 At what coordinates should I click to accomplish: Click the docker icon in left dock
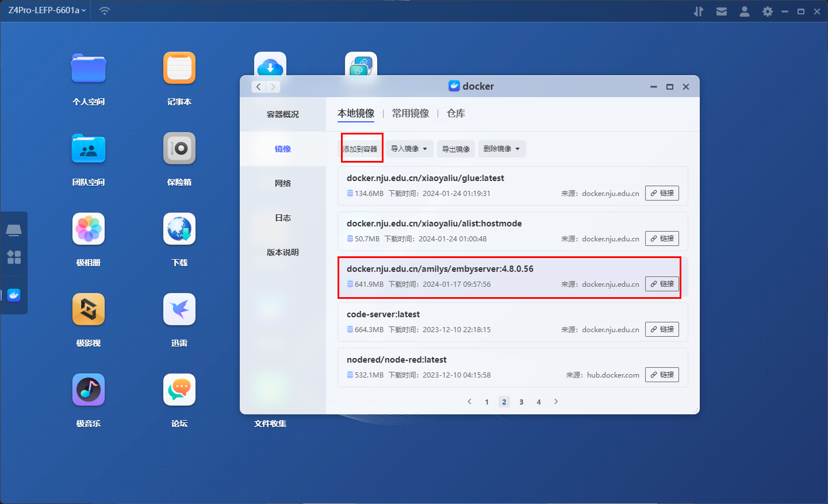(x=14, y=295)
